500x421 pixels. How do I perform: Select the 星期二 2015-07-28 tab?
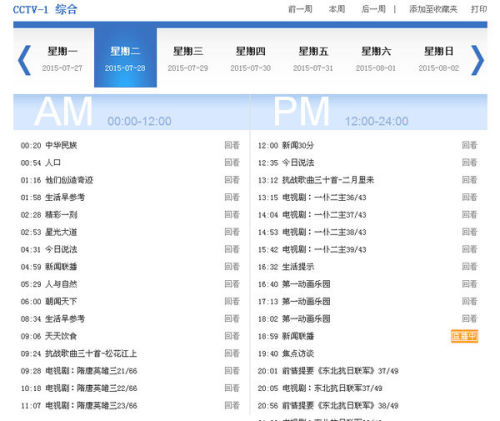click(125, 58)
